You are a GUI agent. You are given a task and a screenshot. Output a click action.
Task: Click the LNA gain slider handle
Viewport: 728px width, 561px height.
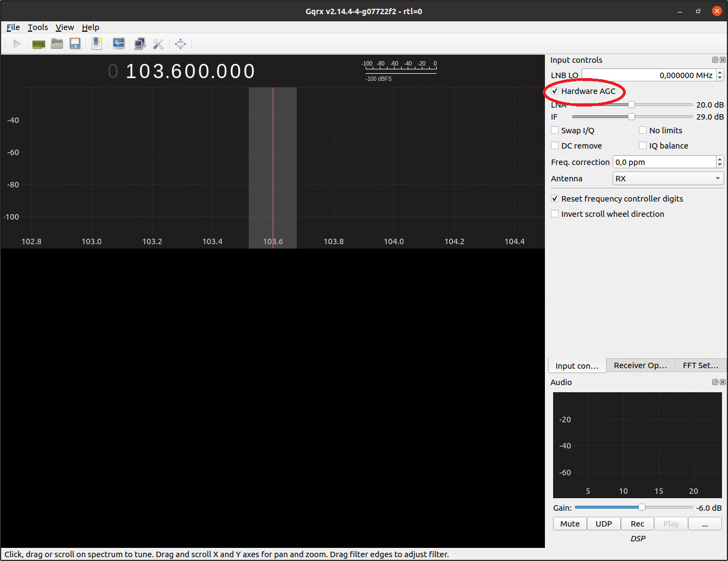[631, 104]
